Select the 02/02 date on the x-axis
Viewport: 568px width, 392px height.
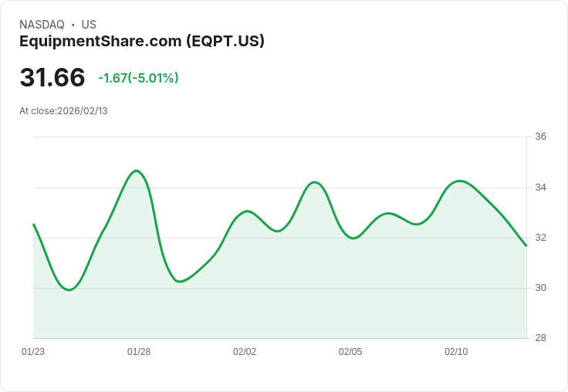pos(245,352)
